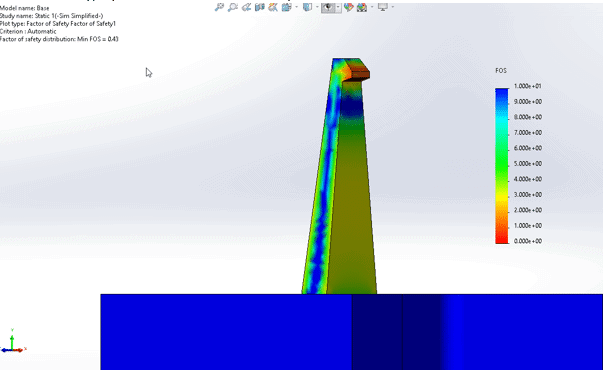Image resolution: width=606 pixels, height=370 pixels.
Task: Select the FOS legend title label
Action: click(x=501, y=70)
